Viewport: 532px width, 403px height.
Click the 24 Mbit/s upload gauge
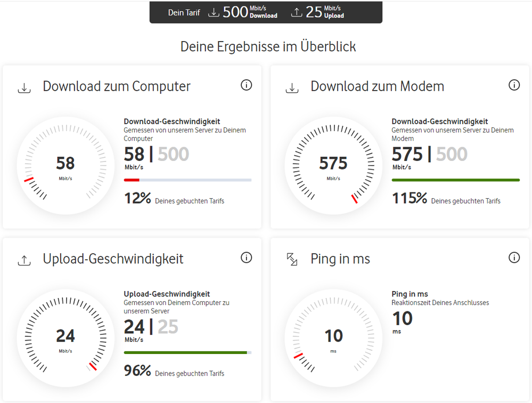(x=66, y=338)
